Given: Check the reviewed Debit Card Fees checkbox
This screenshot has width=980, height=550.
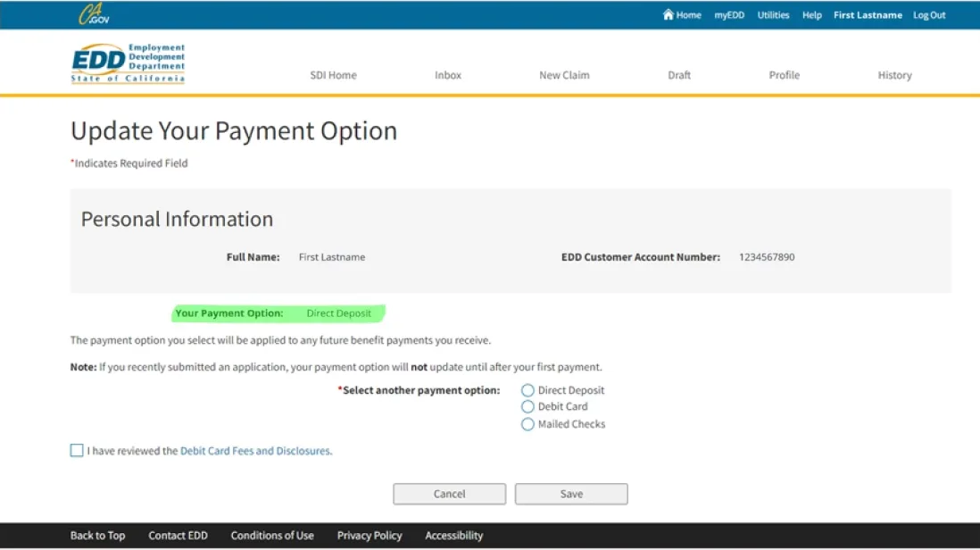Looking at the screenshot, I should (x=77, y=451).
